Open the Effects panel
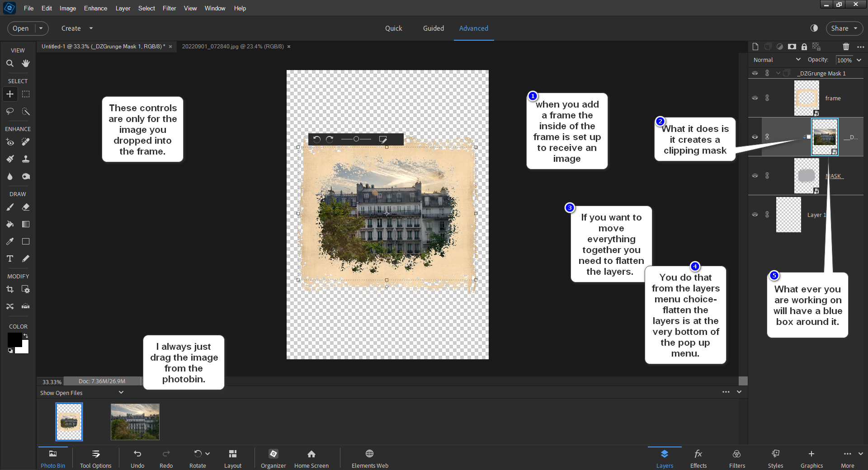This screenshot has width=868, height=470. pyautogui.click(x=698, y=458)
